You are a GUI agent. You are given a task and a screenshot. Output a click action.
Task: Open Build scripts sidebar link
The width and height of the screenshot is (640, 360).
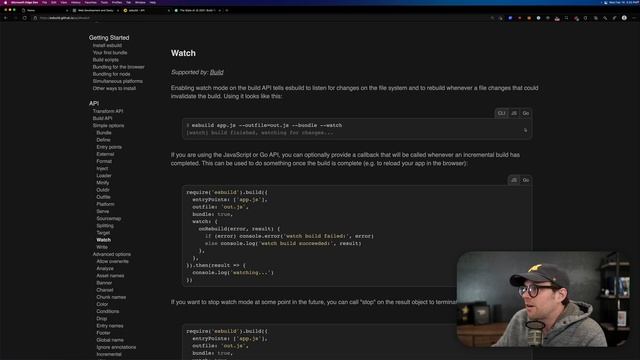(x=105, y=60)
